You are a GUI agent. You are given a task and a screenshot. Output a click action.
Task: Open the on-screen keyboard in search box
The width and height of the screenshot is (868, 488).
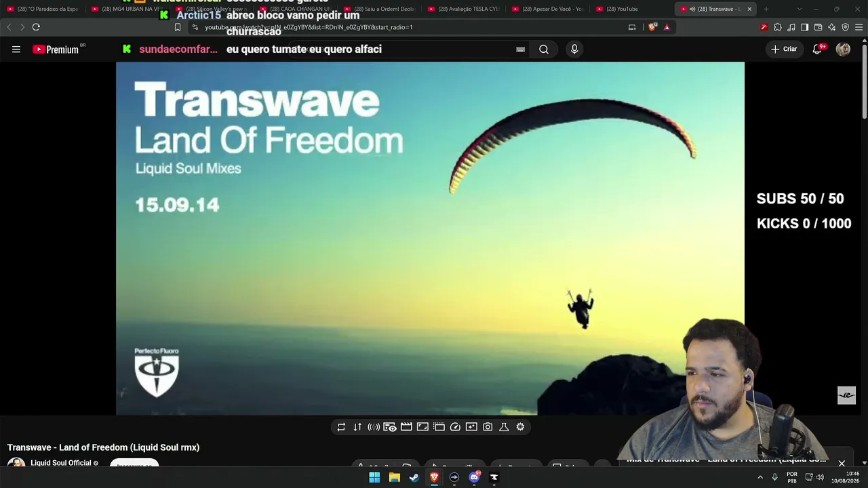(520, 49)
